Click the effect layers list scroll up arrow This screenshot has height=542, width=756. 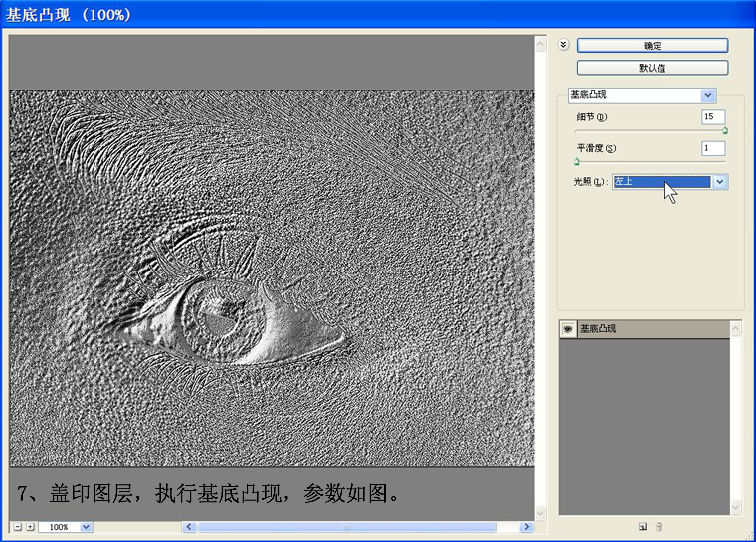click(x=736, y=329)
